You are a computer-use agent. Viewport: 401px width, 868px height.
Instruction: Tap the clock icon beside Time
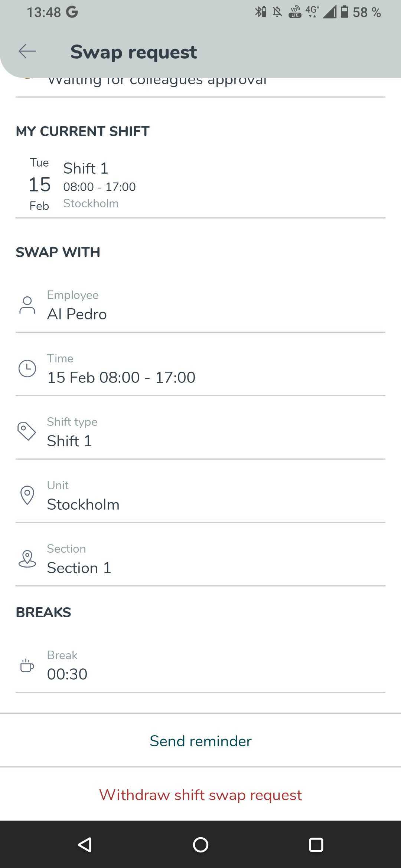[x=27, y=368]
